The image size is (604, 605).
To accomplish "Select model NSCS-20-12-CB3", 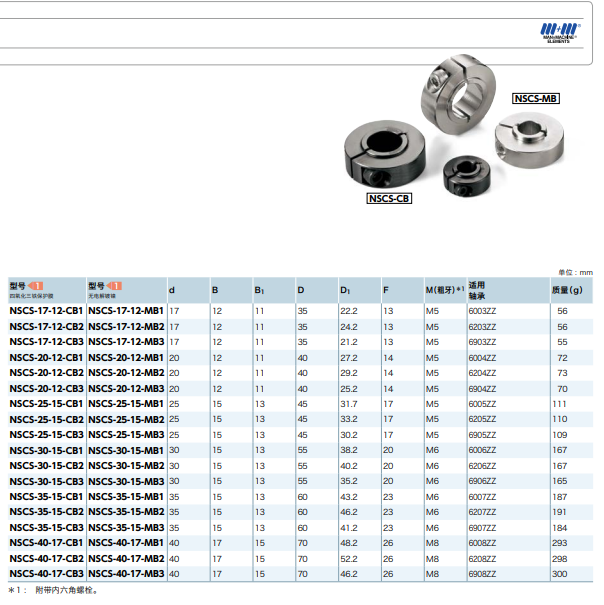I will pyautogui.click(x=46, y=389).
